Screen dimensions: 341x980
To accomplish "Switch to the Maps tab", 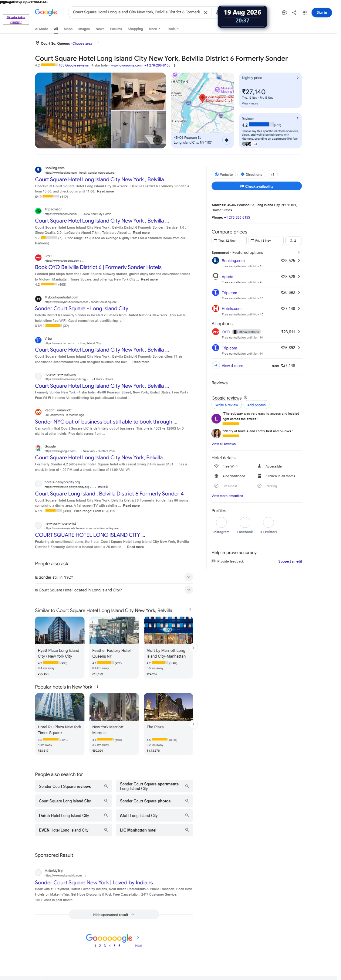I will (68, 29).
